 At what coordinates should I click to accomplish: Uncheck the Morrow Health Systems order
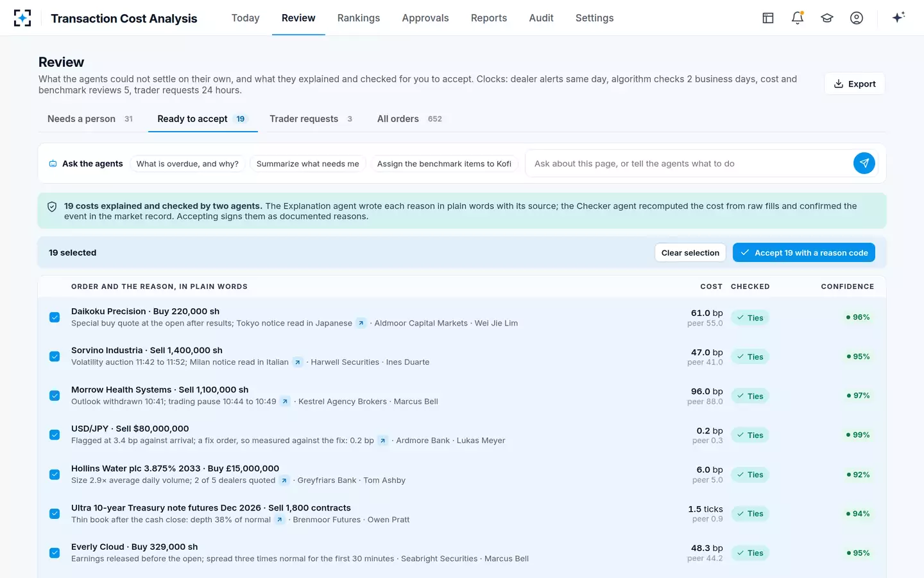pyautogui.click(x=55, y=396)
